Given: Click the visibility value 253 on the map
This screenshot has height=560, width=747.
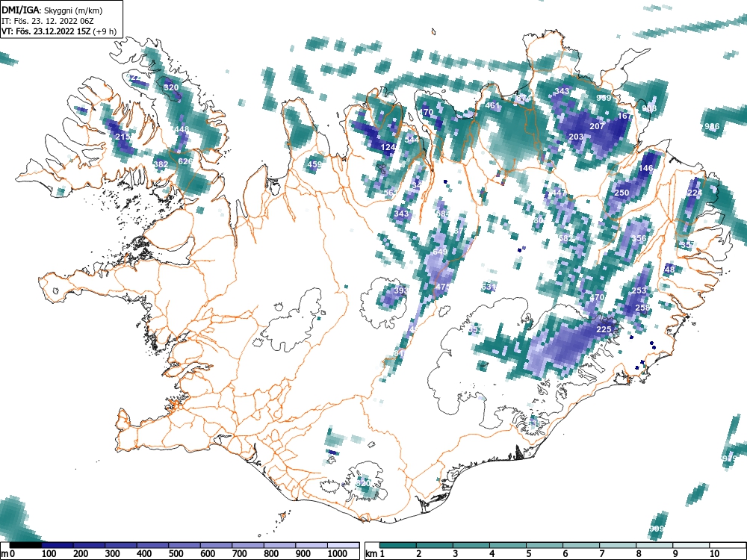Looking at the screenshot, I should [639, 290].
